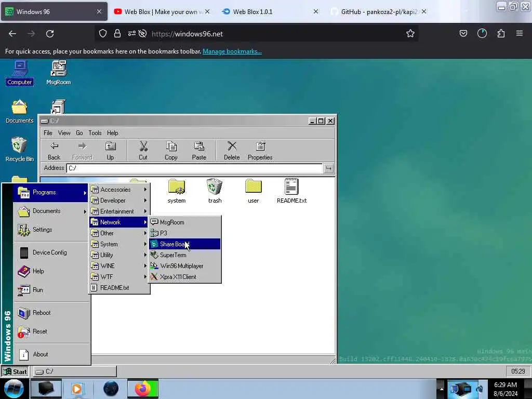This screenshot has height=399, width=532.
Task: Open the Help menu in explorer
Action: click(113, 133)
